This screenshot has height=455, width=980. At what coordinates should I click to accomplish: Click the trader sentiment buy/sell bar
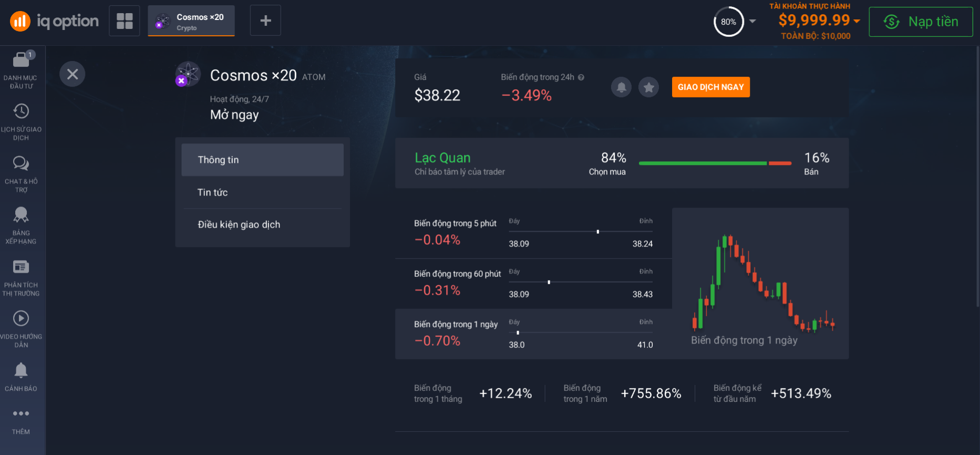(x=715, y=163)
